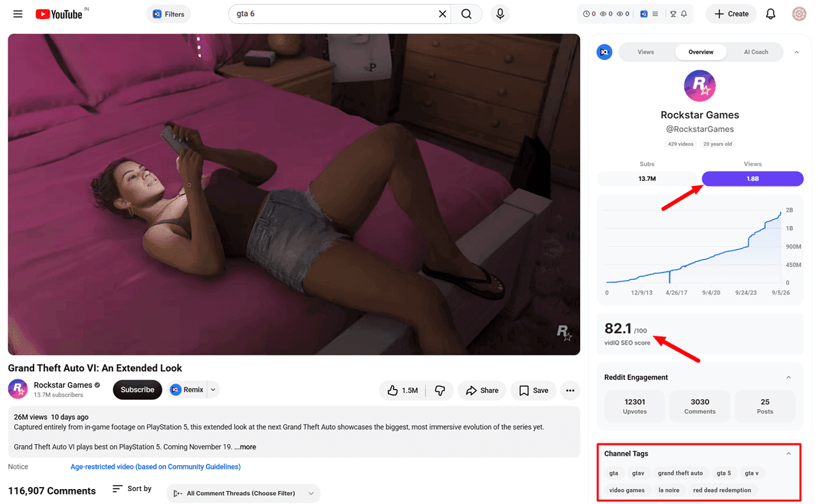Click the "gta 5" channel tag
This screenshot has height=504, width=818.
click(724, 473)
